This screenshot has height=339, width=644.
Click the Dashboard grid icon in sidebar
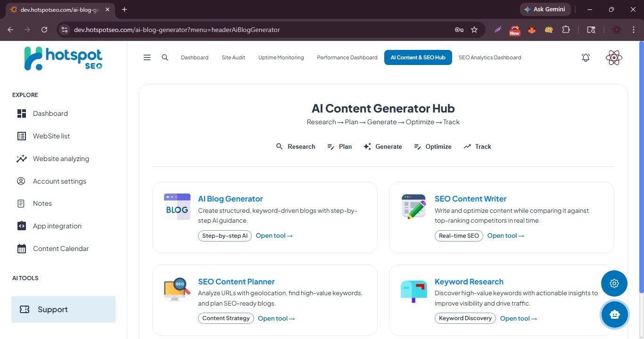pos(22,113)
